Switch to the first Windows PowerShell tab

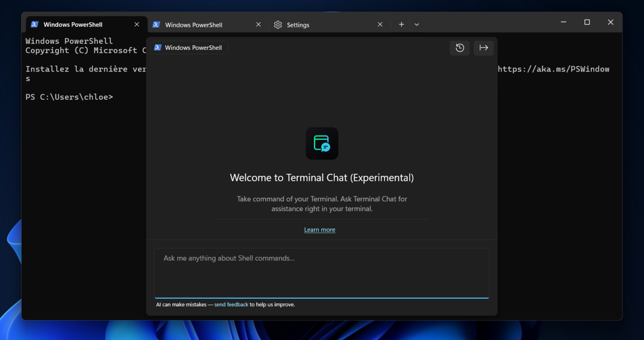pyautogui.click(x=73, y=25)
